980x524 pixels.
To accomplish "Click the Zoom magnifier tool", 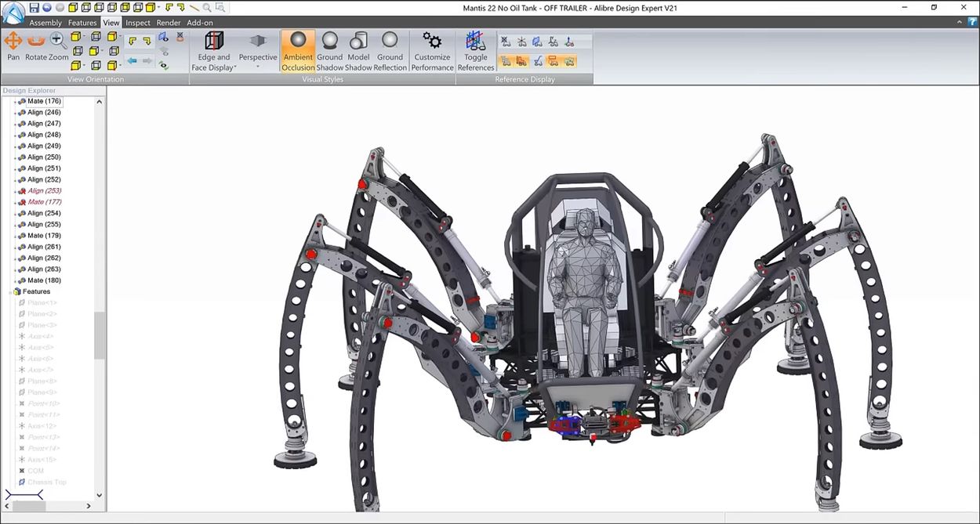I will (x=59, y=45).
